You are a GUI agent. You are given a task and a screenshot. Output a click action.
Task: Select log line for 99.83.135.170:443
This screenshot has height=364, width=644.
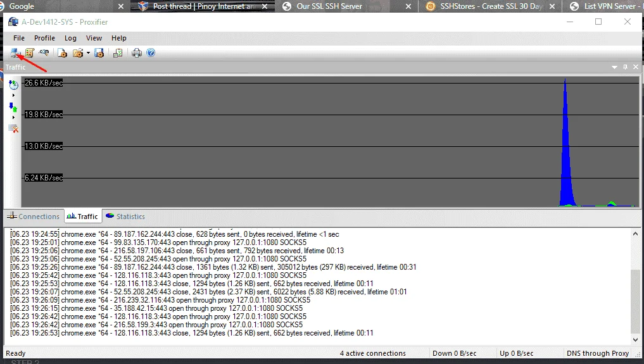(158, 242)
